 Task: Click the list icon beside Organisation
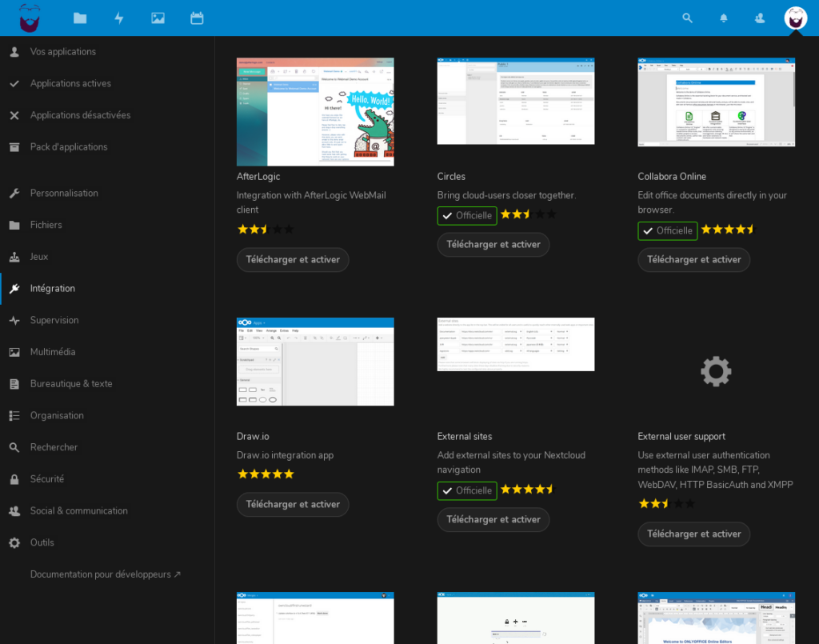coord(14,416)
